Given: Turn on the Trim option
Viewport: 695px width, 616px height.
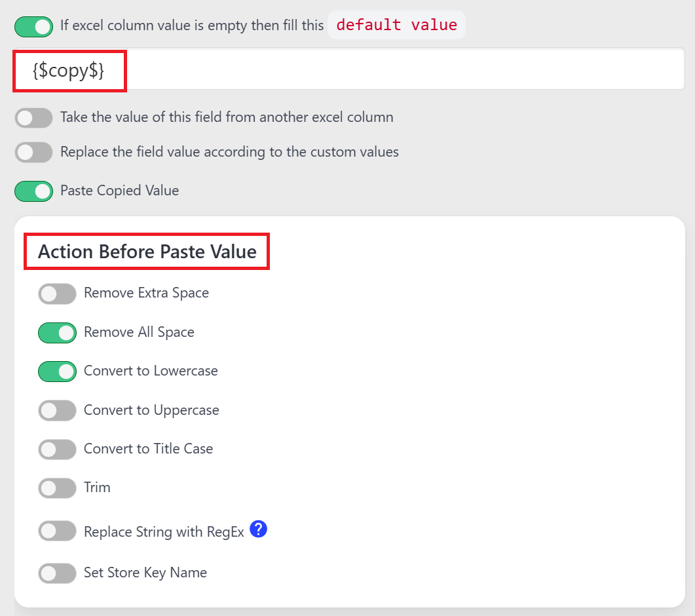Looking at the screenshot, I should (57, 488).
